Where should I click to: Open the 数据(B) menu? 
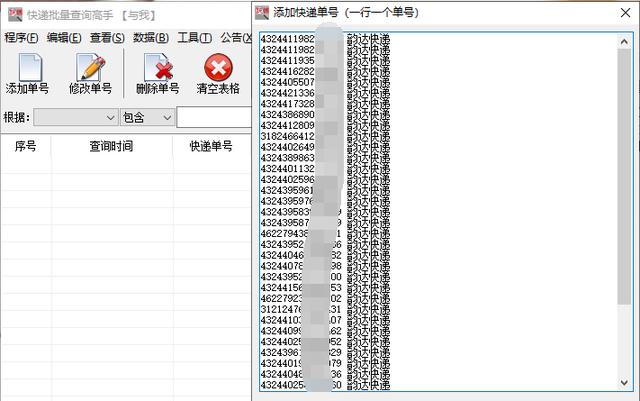151,38
